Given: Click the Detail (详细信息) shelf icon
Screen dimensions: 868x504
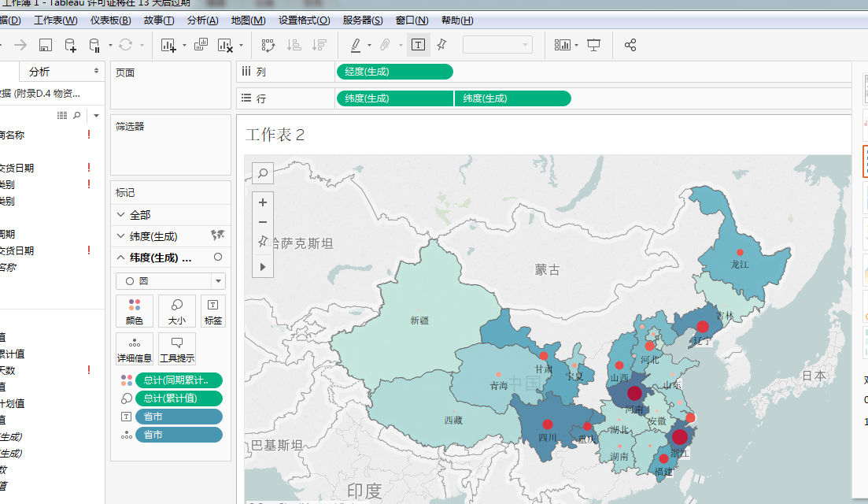Looking at the screenshot, I should pyautogui.click(x=135, y=346).
